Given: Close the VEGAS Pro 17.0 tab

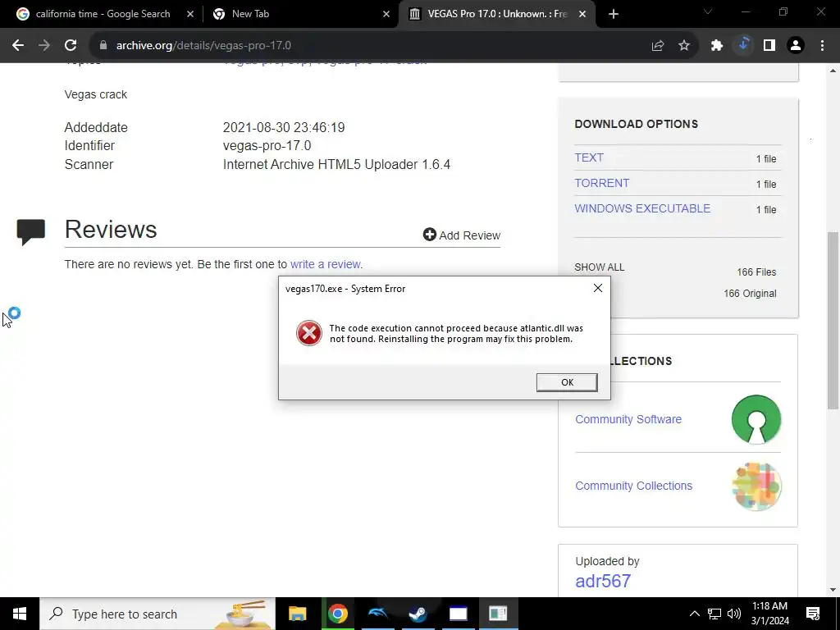Looking at the screenshot, I should click(x=583, y=15).
